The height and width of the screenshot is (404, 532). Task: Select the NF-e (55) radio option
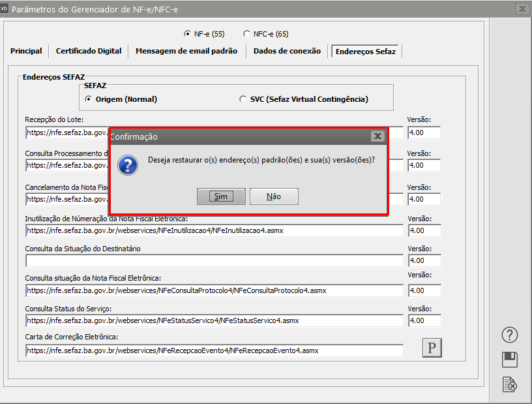point(188,34)
